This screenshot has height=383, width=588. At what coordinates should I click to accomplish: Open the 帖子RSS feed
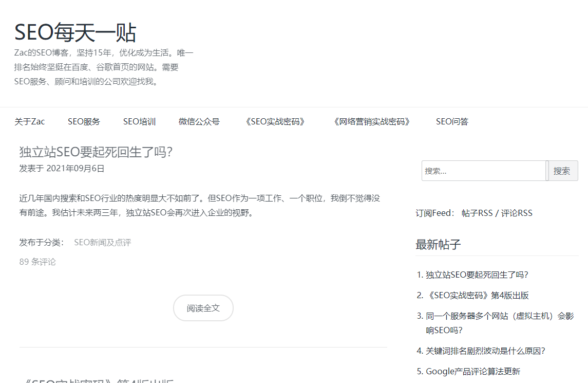(x=478, y=212)
